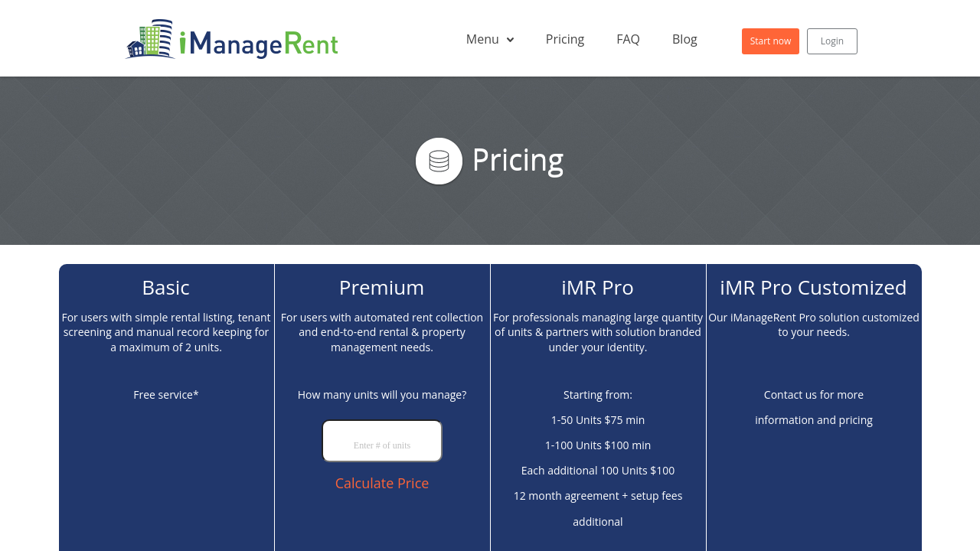Select the iMR Pro plan heading
This screenshot has height=551, width=980.
click(598, 288)
